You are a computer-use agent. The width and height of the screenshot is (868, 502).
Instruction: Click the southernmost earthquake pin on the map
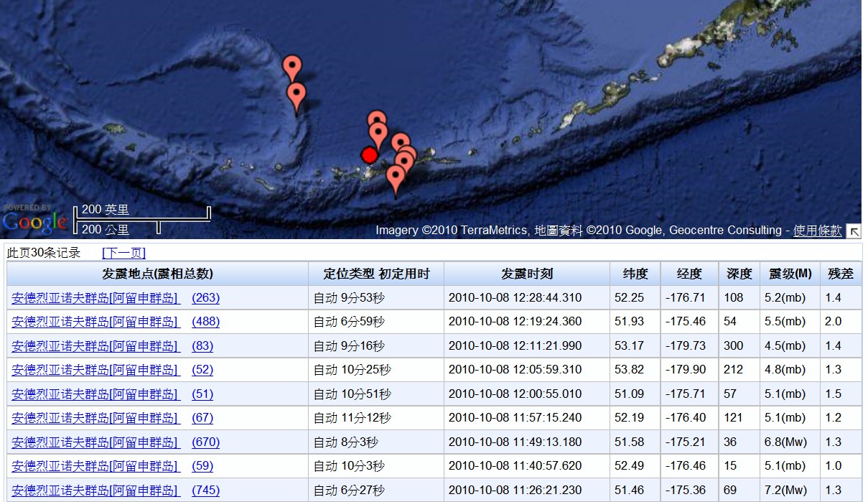(x=395, y=177)
